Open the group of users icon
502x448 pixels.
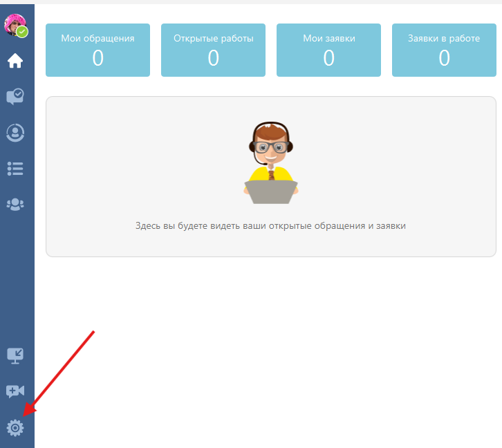[x=15, y=204]
